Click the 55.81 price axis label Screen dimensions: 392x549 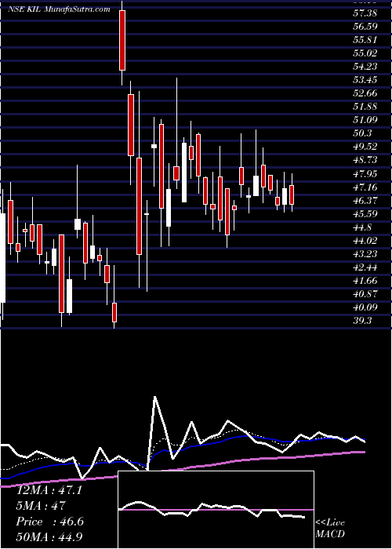pyautogui.click(x=365, y=40)
